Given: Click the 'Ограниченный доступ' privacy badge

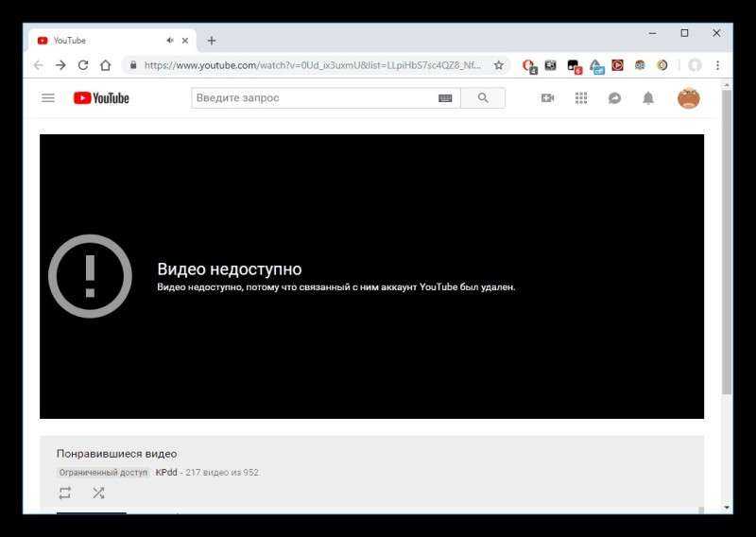Looking at the screenshot, I should coord(103,473).
